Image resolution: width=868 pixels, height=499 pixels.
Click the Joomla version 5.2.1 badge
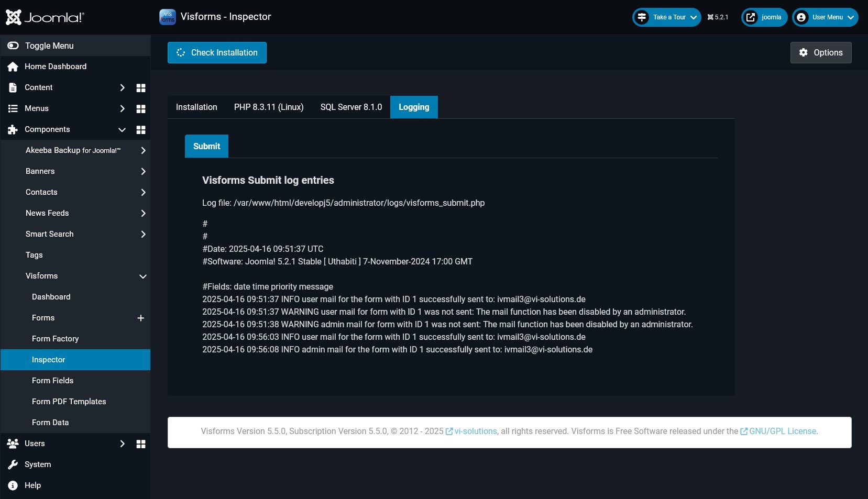[718, 17]
